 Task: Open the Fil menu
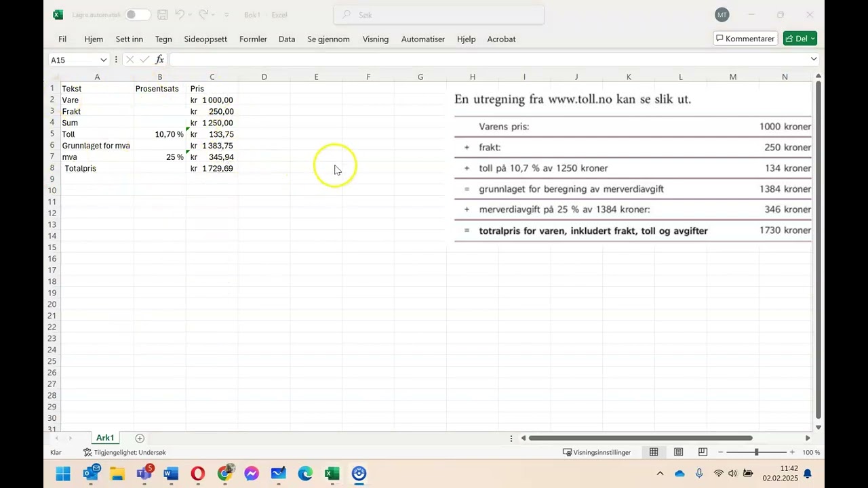(x=62, y=39)
